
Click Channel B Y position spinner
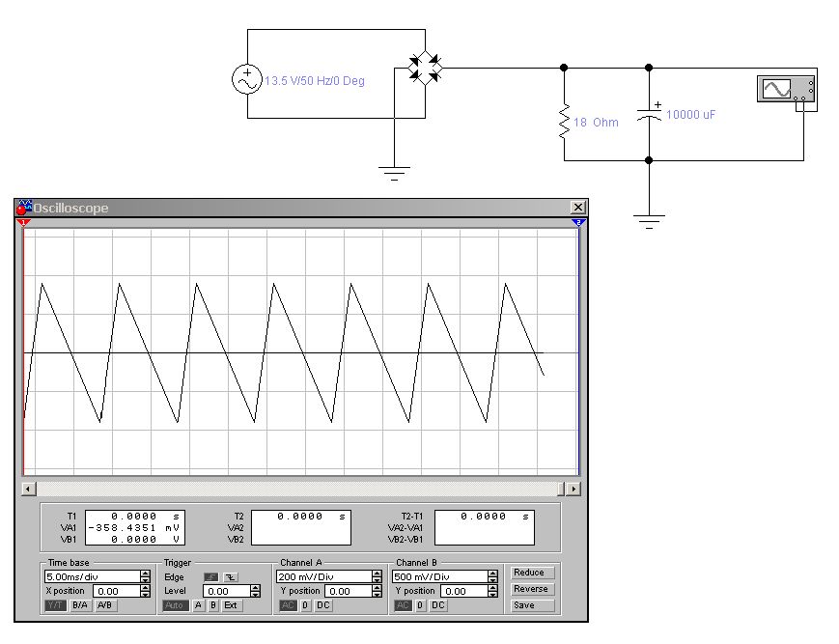tap(492, 591)
